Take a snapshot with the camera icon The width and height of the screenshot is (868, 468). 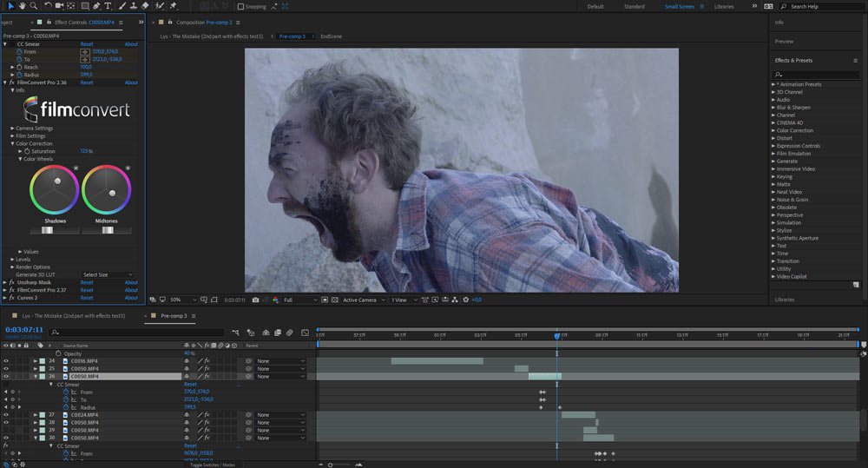pyautogui.click(x=255, y=300)
